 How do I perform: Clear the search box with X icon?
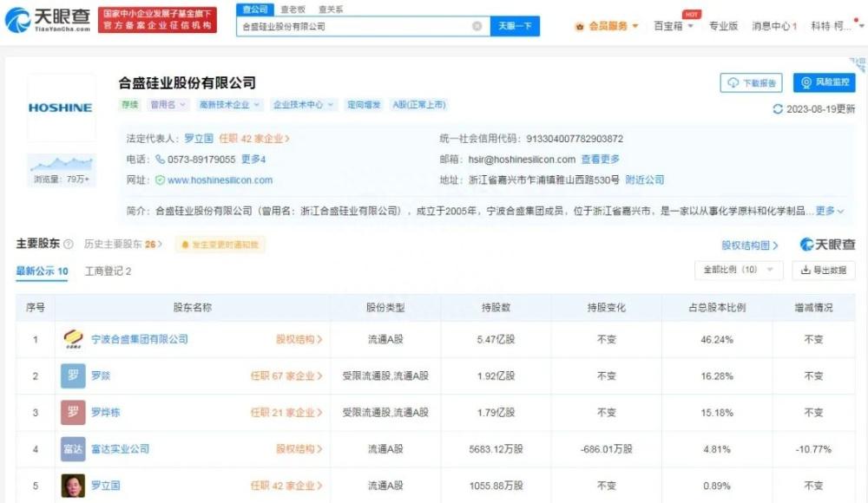[477, 27]
